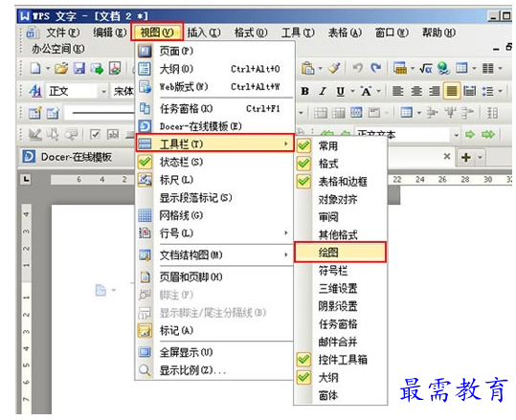
Task: Open the 办公空间 menu
Action: (57, 49)
